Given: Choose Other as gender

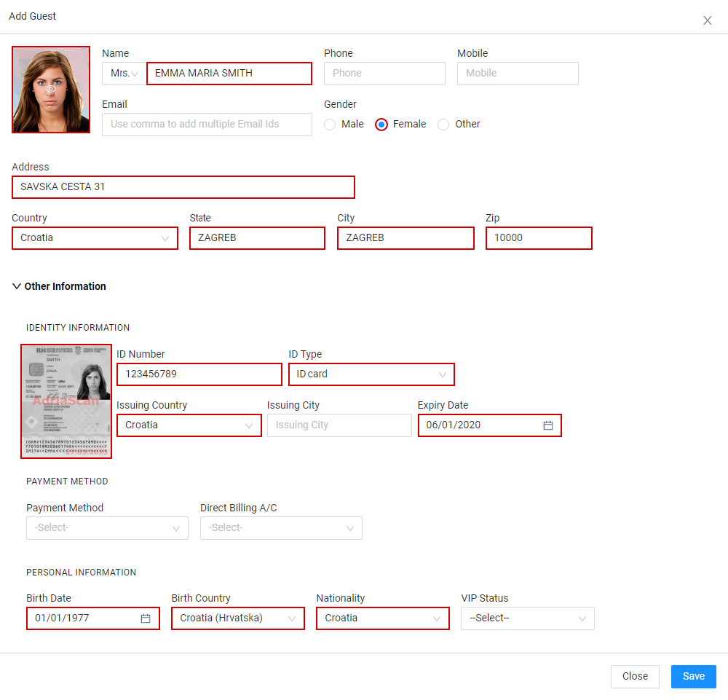Looking at the screenshot, I should (x=443, y=125).
